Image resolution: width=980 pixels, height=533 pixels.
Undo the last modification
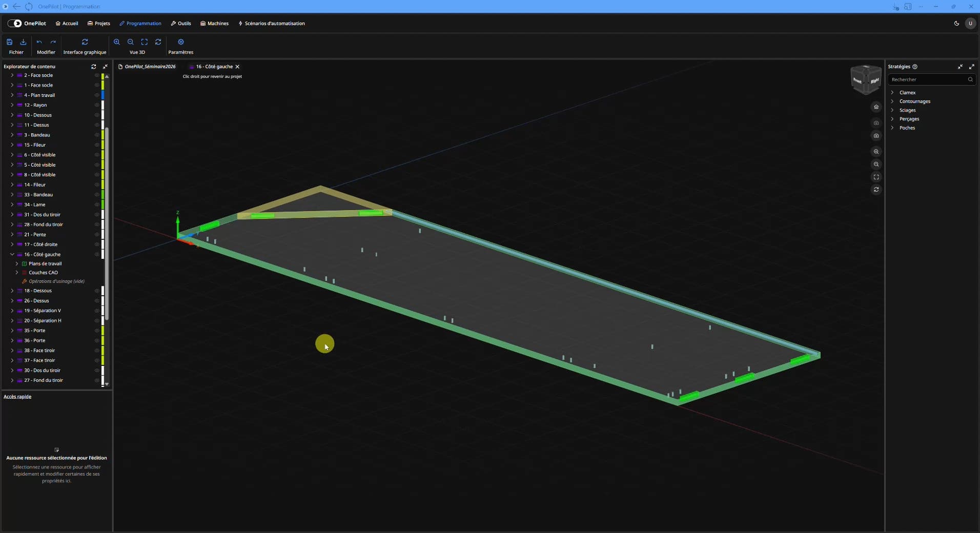click(x=39, y=42)
